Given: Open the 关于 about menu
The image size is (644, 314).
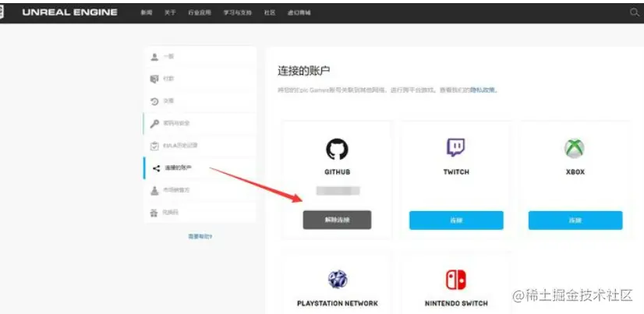Looking at the screenshot, I should [170, 12].
